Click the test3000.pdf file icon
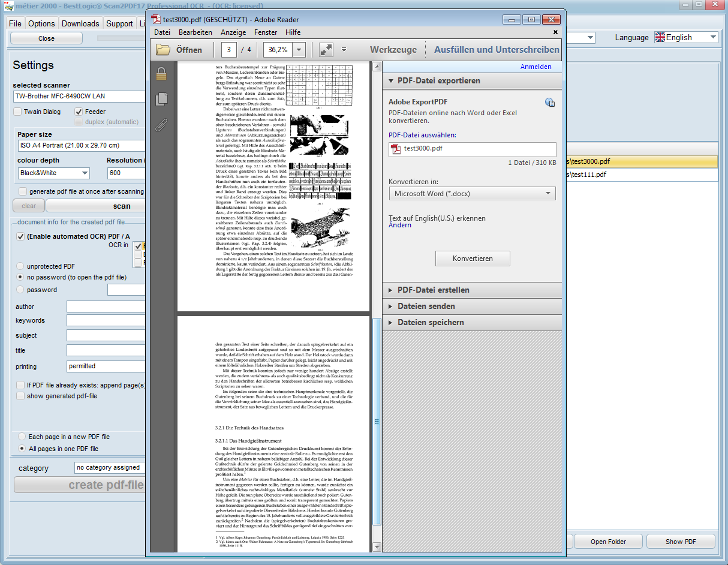Image resolution: width=728 pixels, height=565 pixels. click(x=396, y=149)
